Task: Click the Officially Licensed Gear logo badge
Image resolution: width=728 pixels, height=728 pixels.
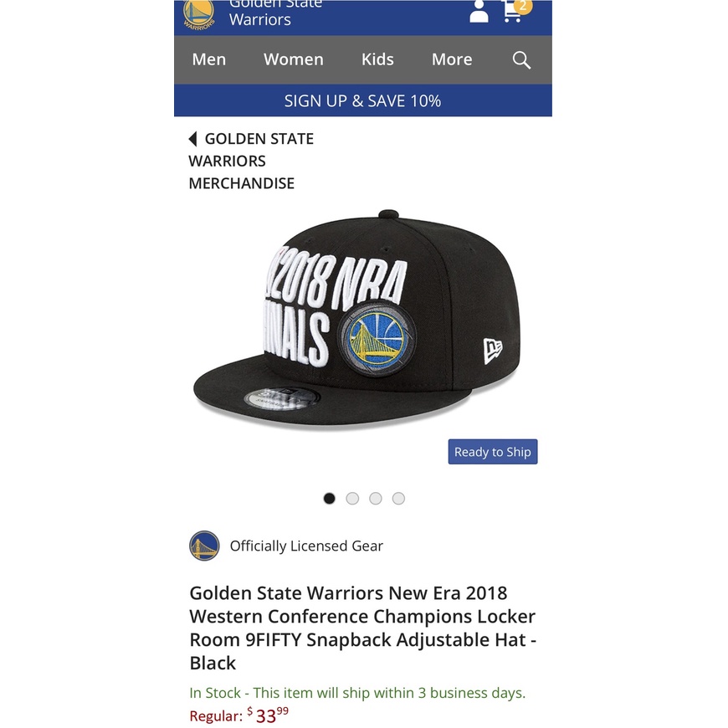Action: point(203,546)
